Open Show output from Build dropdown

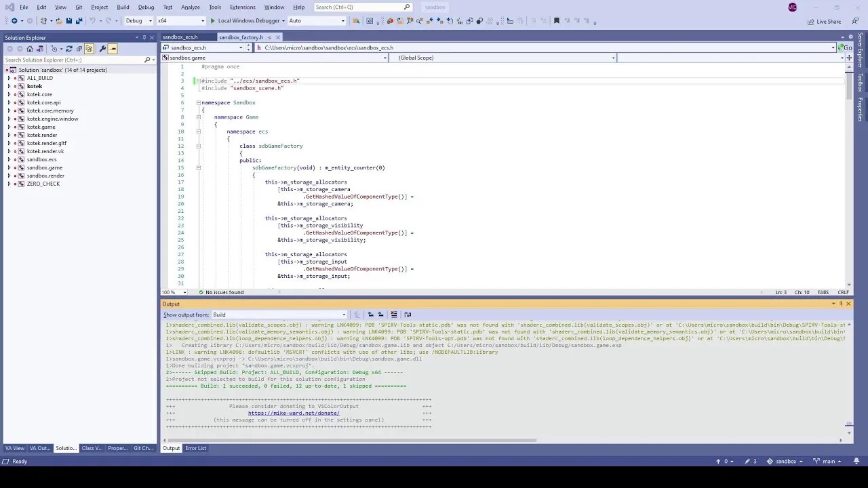(x=279, y=314)
